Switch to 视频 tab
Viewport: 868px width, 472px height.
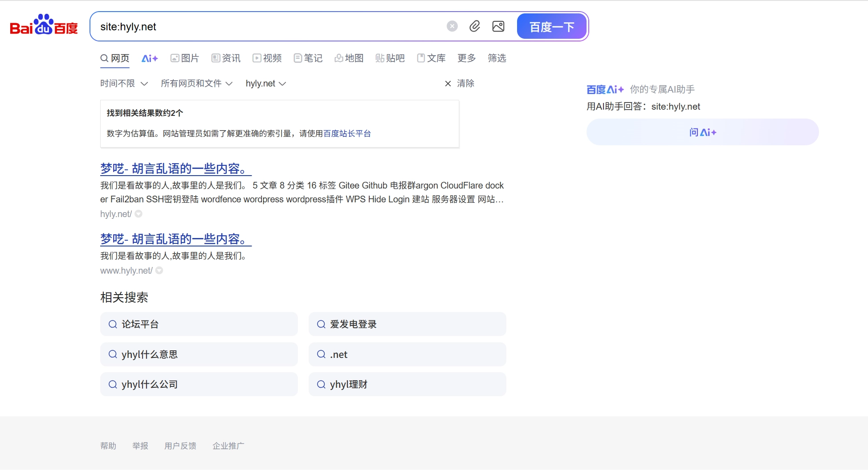(267, 58)
